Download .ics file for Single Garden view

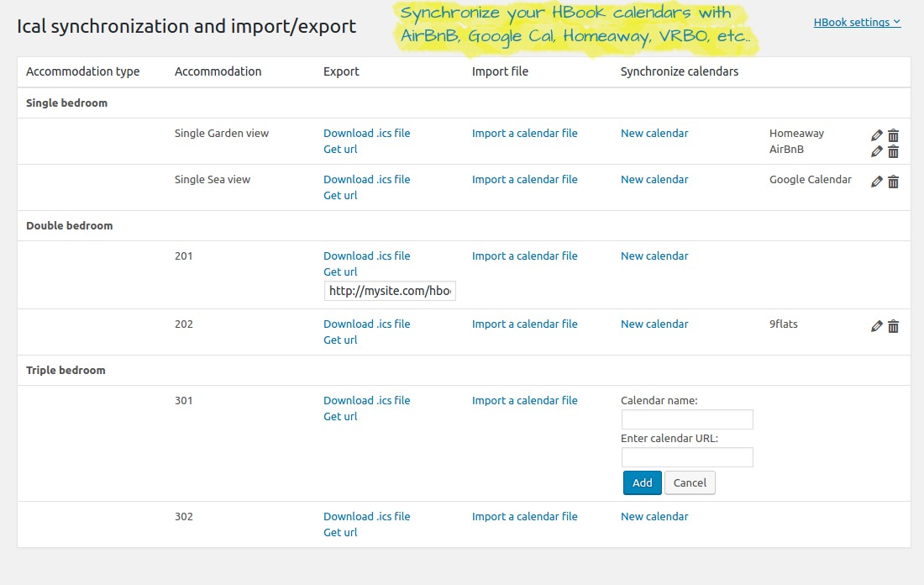[x=366, y=133]
